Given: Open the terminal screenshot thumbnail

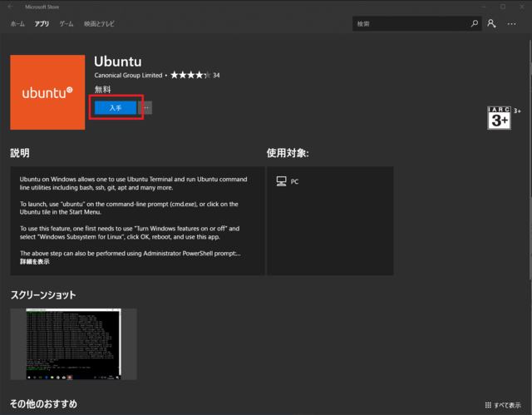Looking at the screenshot, I should pos(74,344).
